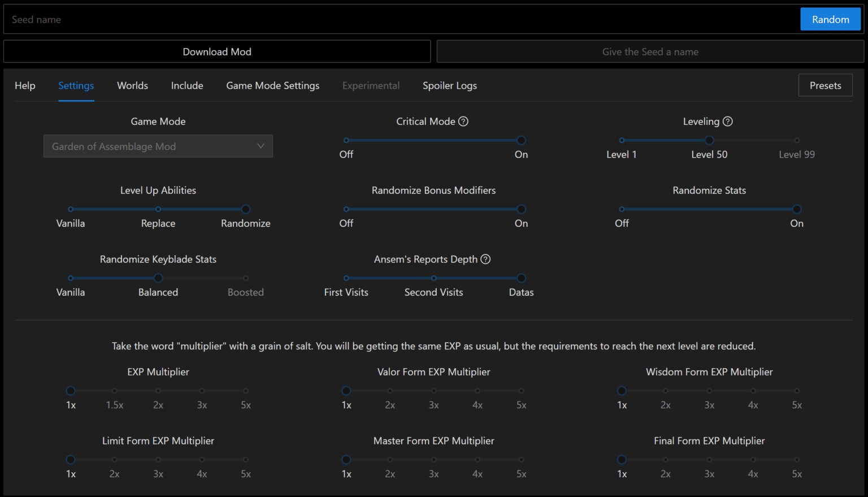Set Level Up Abilities to Replace
This screenshot has width=868, height=497.
point(158,210)
